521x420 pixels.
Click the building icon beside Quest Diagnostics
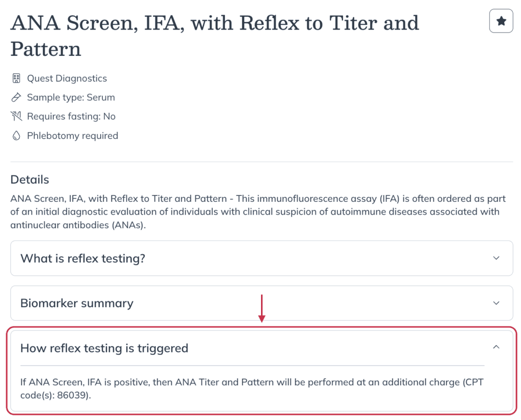pos(16,78)
